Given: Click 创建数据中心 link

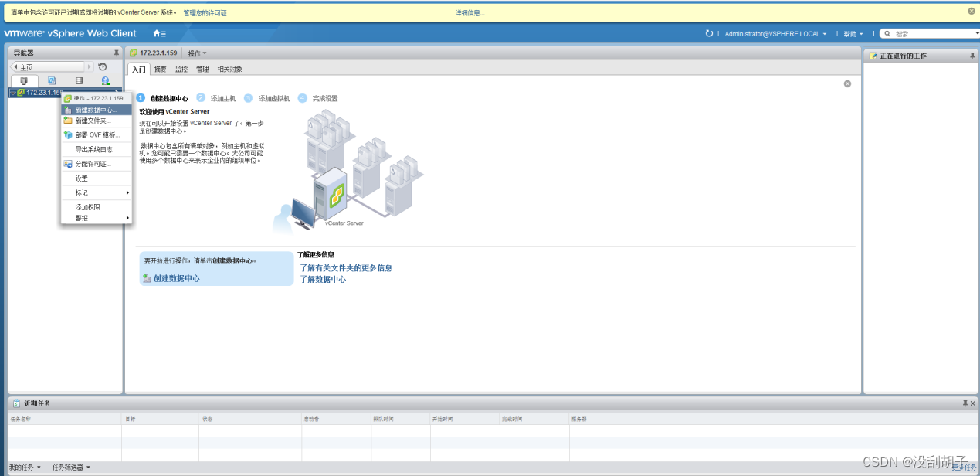Looking at the screenshot, I should (176, 278).
